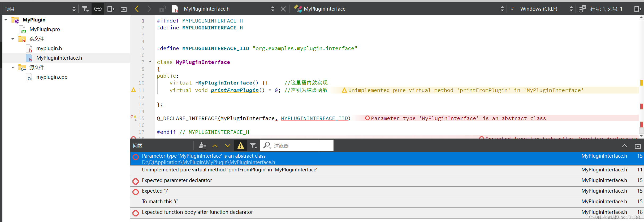Click the printFromPlugin function name
This screenshot has height=222, width=644.
coord(235,90)
